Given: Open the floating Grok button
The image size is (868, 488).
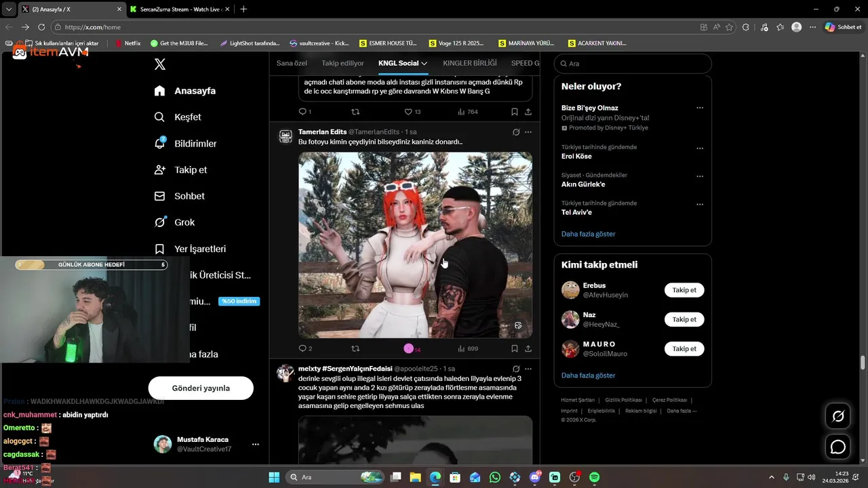Looking at the screenshot, I should point(838,416).
